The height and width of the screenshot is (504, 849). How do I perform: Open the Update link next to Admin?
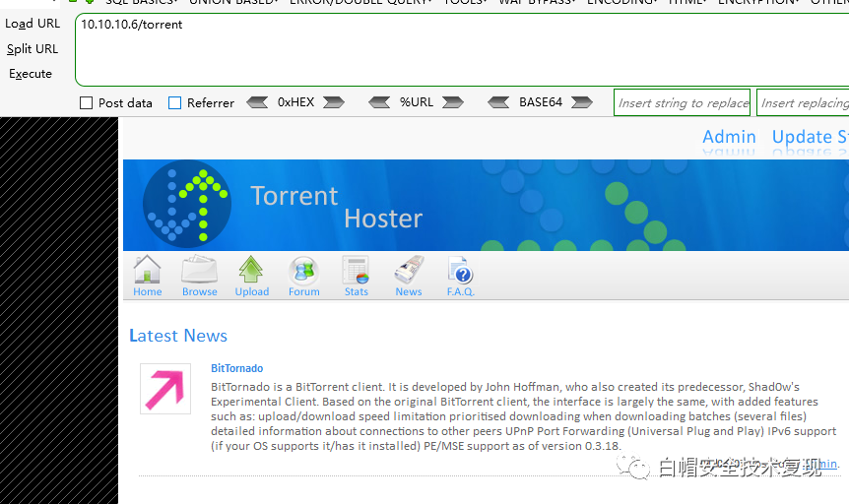pos(810,137)
